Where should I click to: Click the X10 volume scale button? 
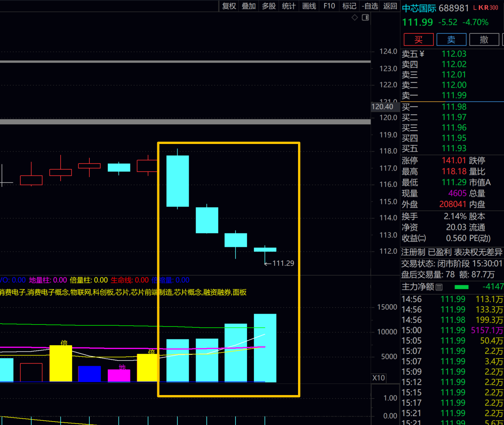point(379,378)
